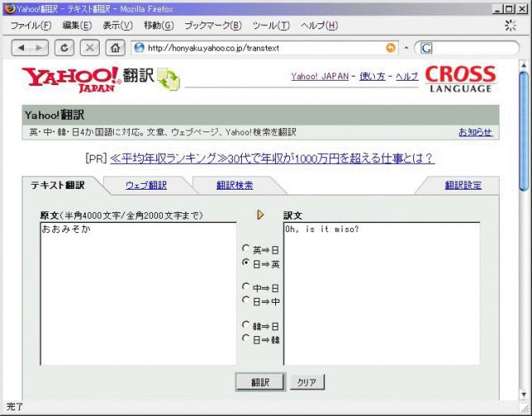
Task: Click the Yahoo! Japan logo
Action: pos(71,80)
